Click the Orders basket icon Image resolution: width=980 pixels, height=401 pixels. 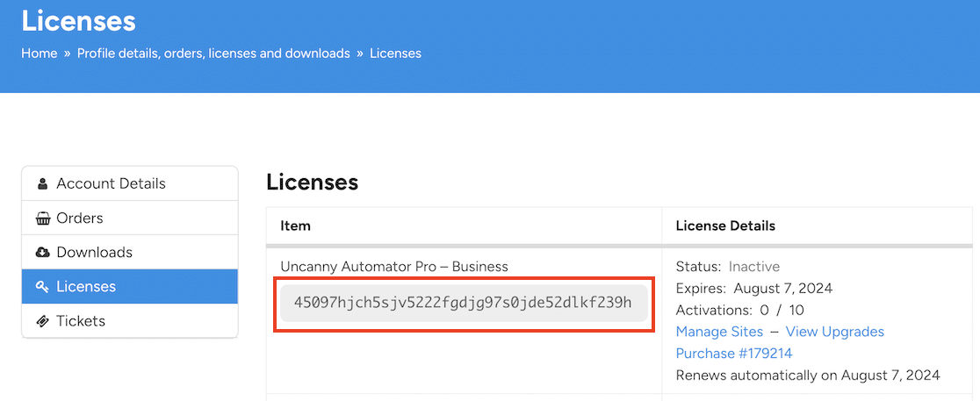coord(42,218)
